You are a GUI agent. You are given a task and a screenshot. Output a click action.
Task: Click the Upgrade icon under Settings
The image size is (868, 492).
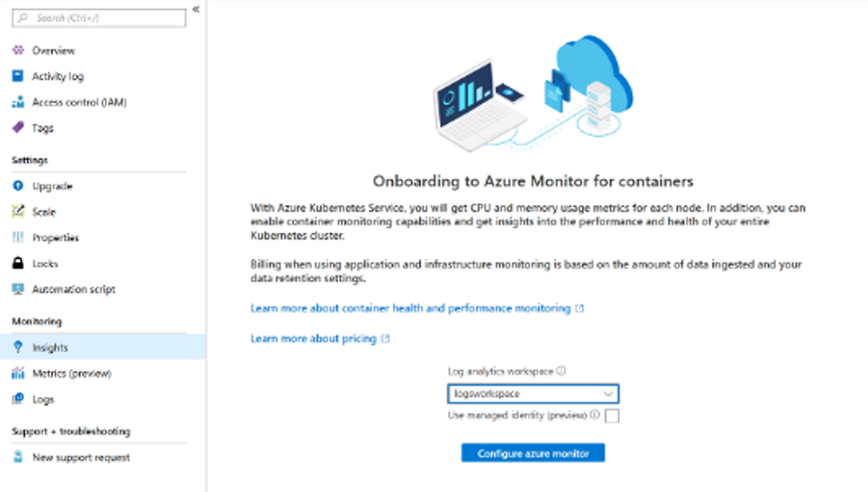tap(17, 186)
